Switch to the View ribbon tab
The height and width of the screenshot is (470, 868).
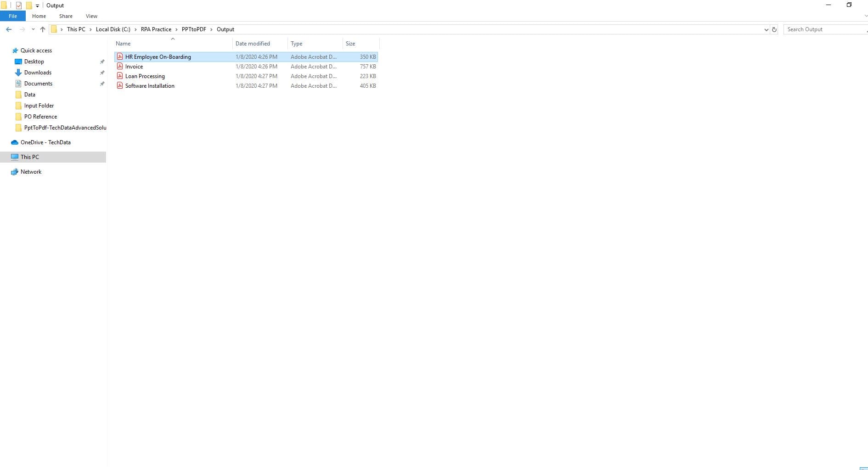pos(91,16)
